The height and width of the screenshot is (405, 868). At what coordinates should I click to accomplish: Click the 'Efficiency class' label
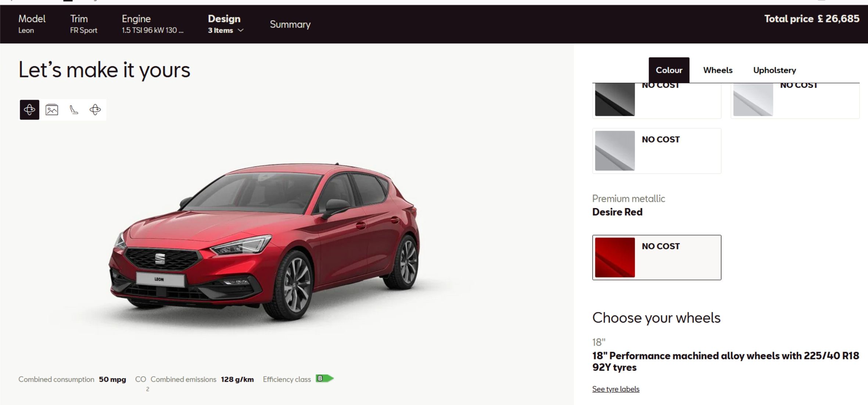(x=287, y=379)
